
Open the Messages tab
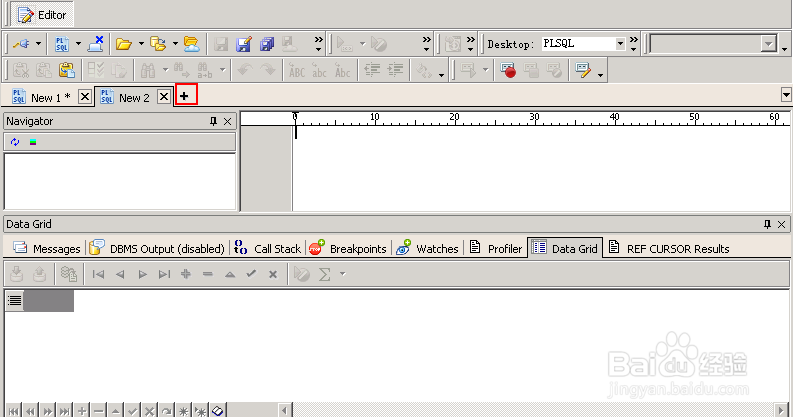[x=46, y=248]
